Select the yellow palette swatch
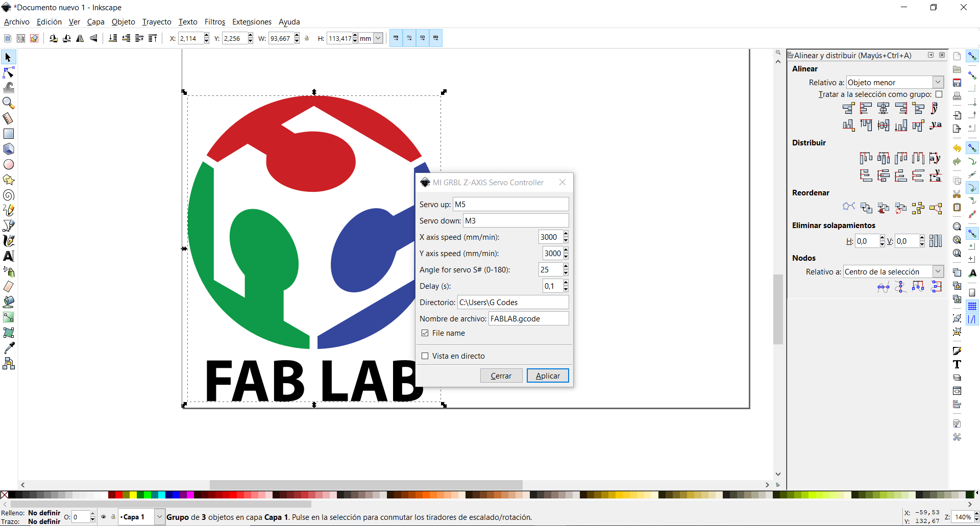The height and width of the screenshot is (526, 980). pos(133,495)
